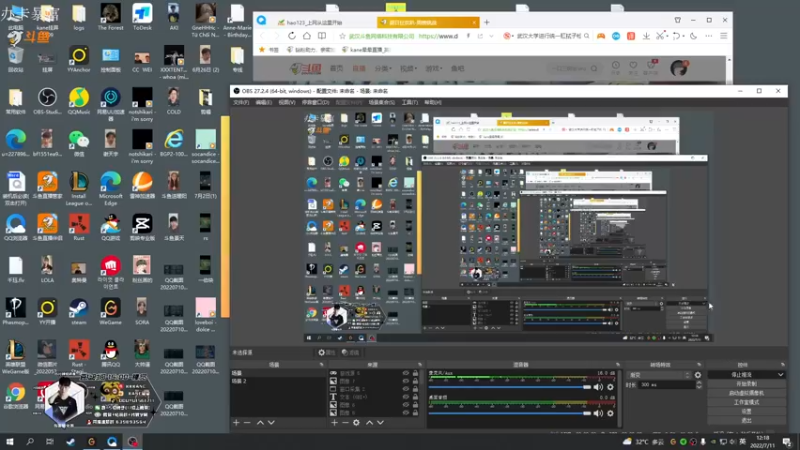Adjust the desktop audio volume slider
Viewport: 800px width, 450px height.
509,413
